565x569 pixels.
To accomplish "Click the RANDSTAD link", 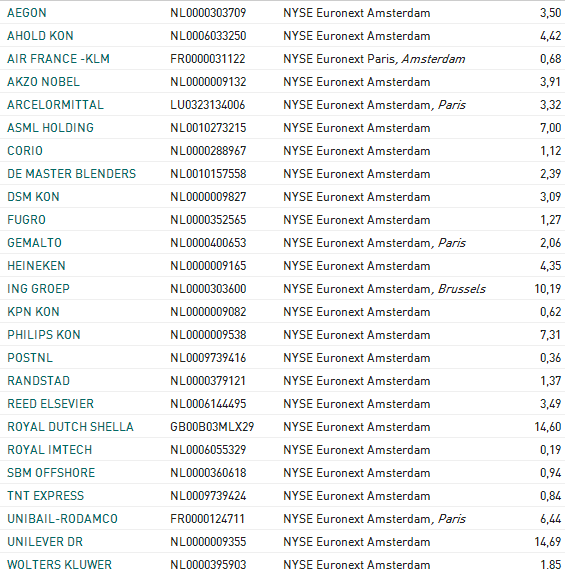I will coord(38,381).
